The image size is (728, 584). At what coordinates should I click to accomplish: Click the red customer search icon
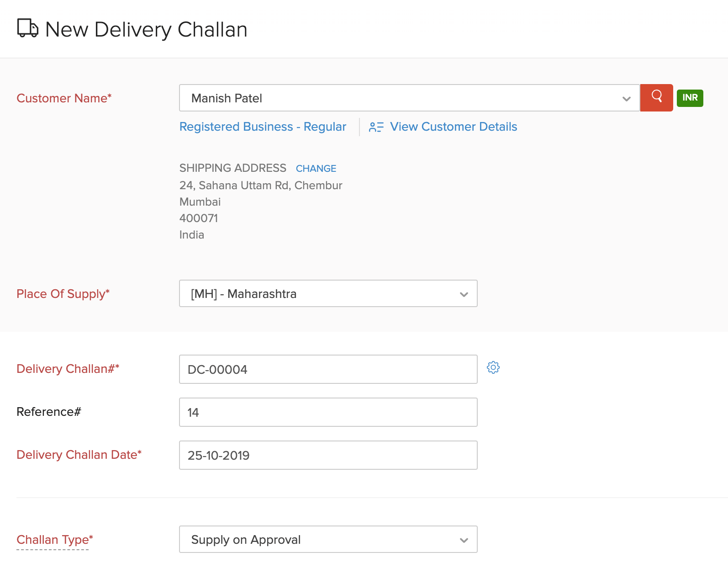656,97
